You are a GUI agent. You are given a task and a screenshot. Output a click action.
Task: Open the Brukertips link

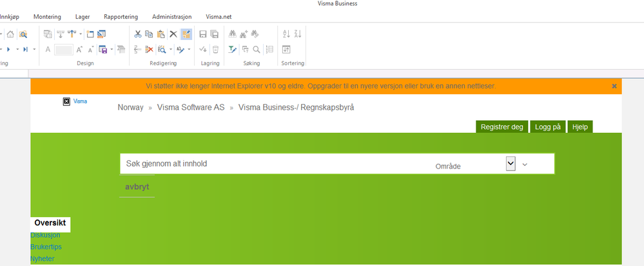click(x=46, y=247)
